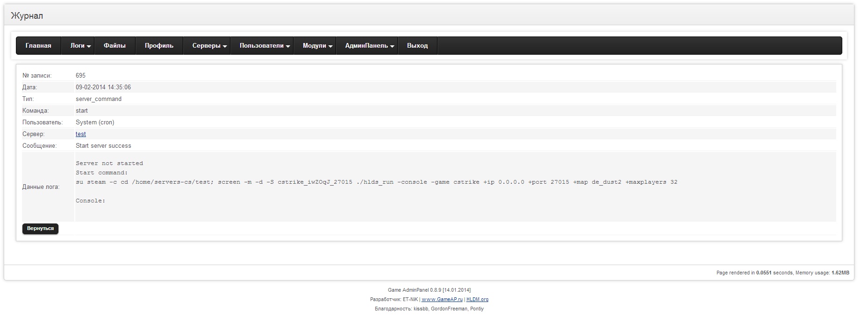Go to the Главная page
This screenshot has height=331, width=868.
click(38, 46)
